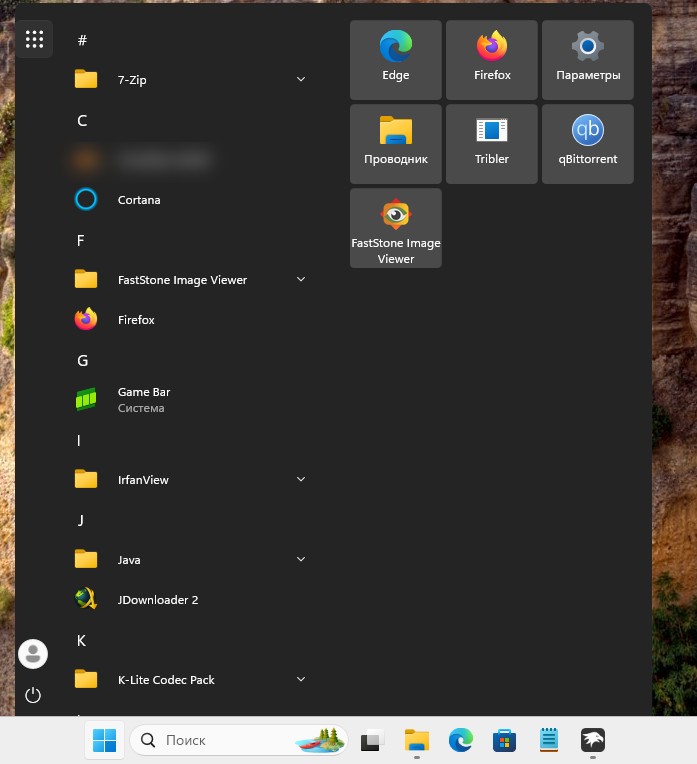The height and width of the screenshot is (764, 697).
Task: Open the all apps grid icon
Action: coord(34,39)
